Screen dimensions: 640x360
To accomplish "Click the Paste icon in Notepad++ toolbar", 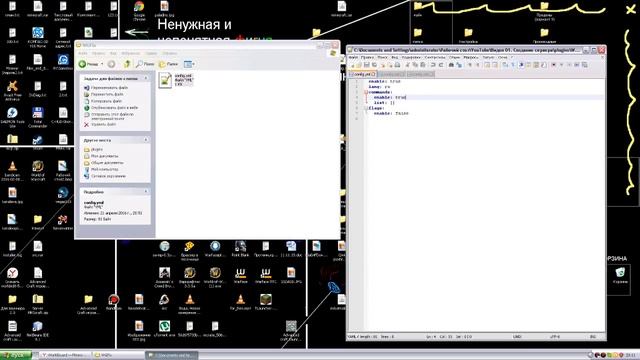I will coord(422,65).
